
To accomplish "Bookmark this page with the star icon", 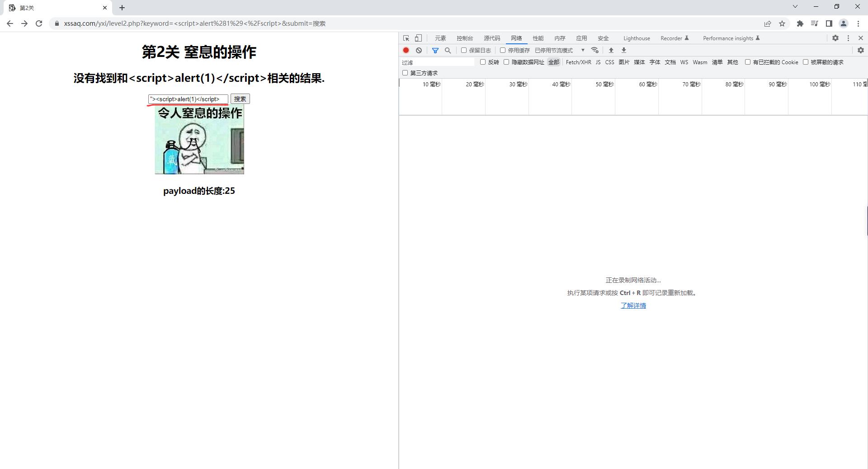I will (x=782, y=23).
